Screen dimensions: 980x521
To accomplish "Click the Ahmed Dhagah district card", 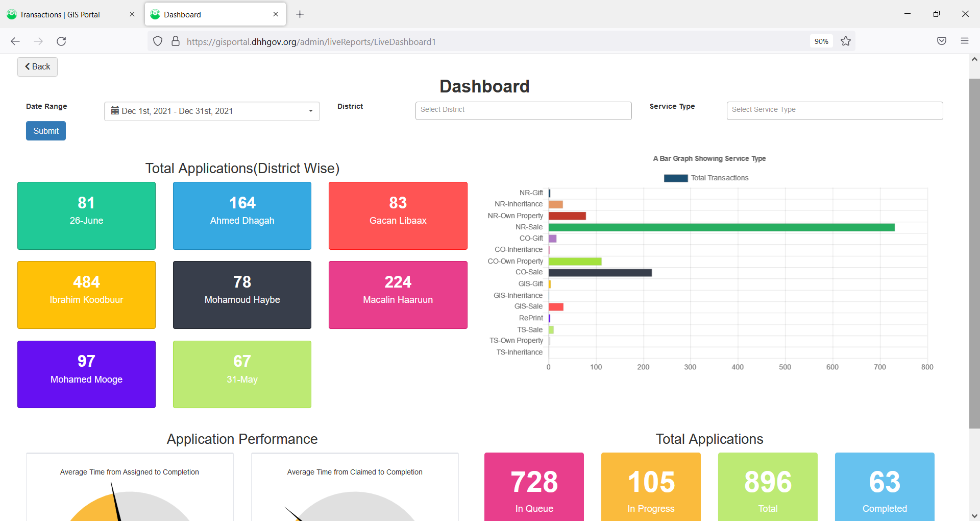I will coord(242,216).
